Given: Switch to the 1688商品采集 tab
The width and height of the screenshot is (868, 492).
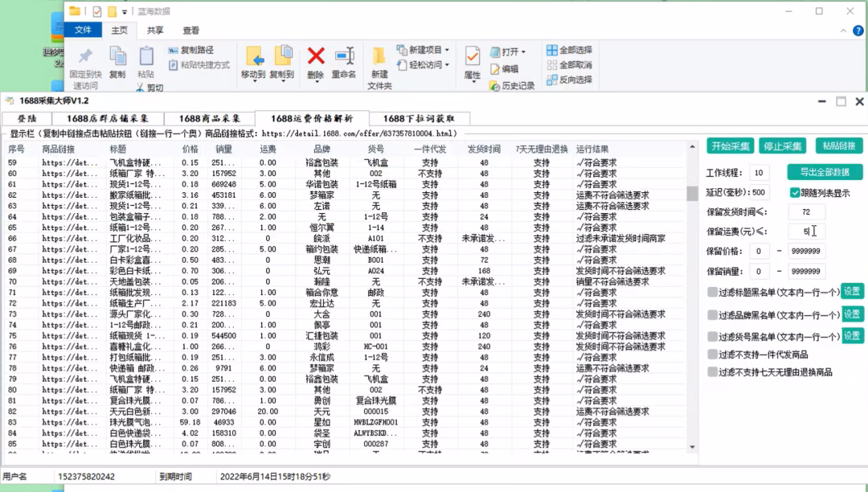Looking at the screenshot, I should [x=210, y=118].
